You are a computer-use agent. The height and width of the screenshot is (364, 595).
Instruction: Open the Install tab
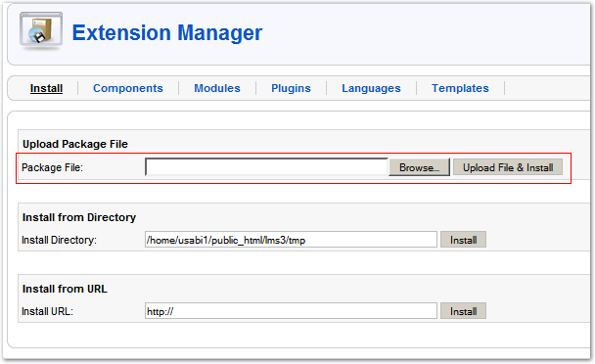click(x=46, y=88)
